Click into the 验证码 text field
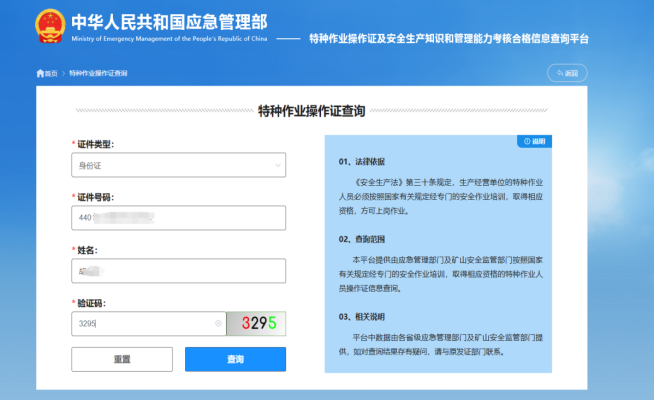 [x=140, y=324]
